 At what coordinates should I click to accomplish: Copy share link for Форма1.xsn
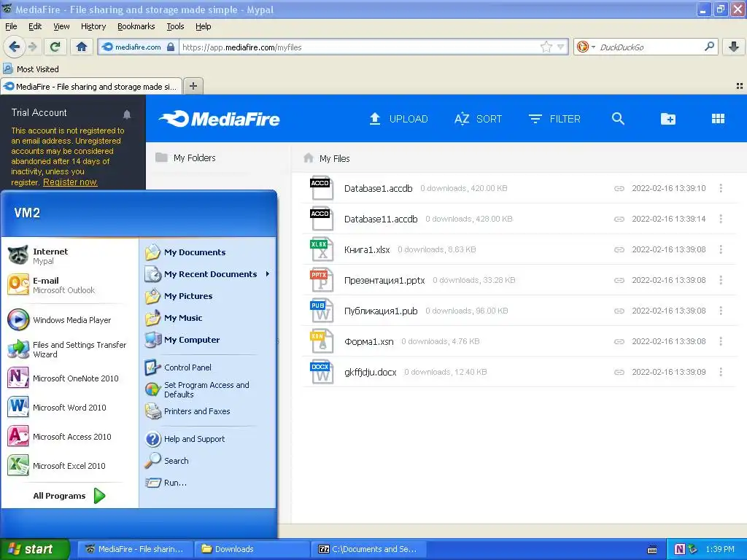coord(619,341)
